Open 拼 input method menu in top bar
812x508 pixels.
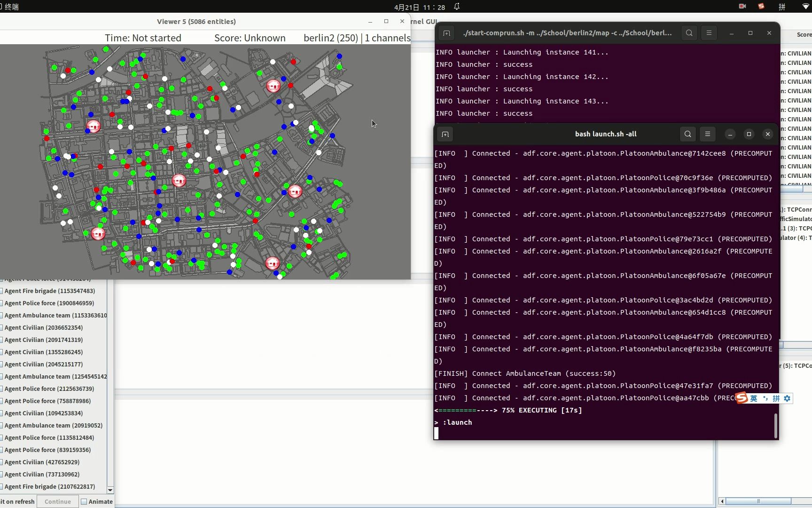(782, 7)
